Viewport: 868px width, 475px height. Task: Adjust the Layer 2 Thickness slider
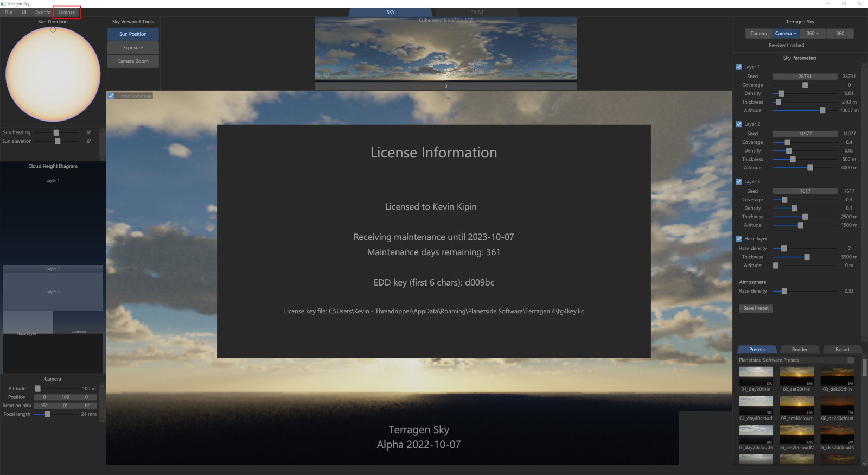coord(805,160)
